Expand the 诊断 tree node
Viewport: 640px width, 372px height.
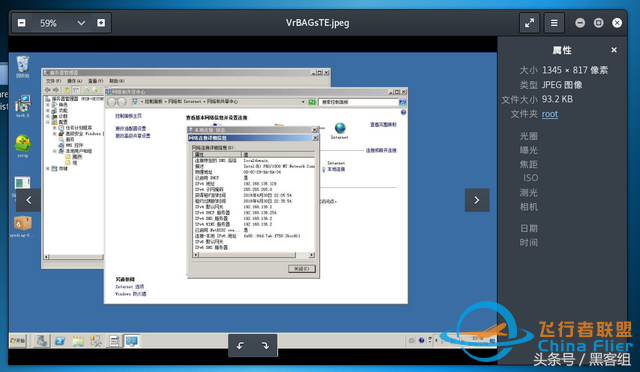click(48, 116)
